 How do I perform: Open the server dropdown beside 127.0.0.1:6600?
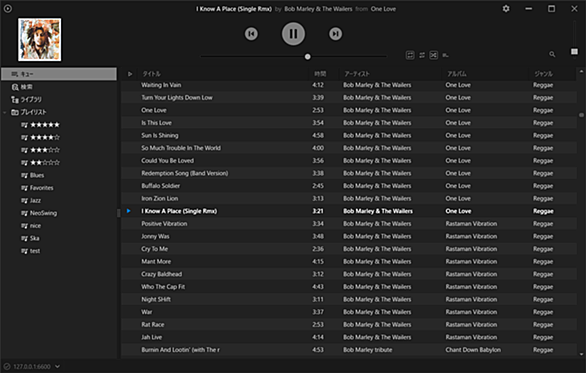click(x=58, y=366)
